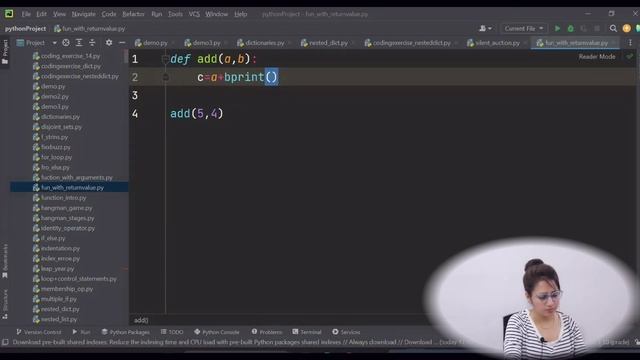
Task: Toggle Reader Mode in the editor
Action: (x=597, y=57)
